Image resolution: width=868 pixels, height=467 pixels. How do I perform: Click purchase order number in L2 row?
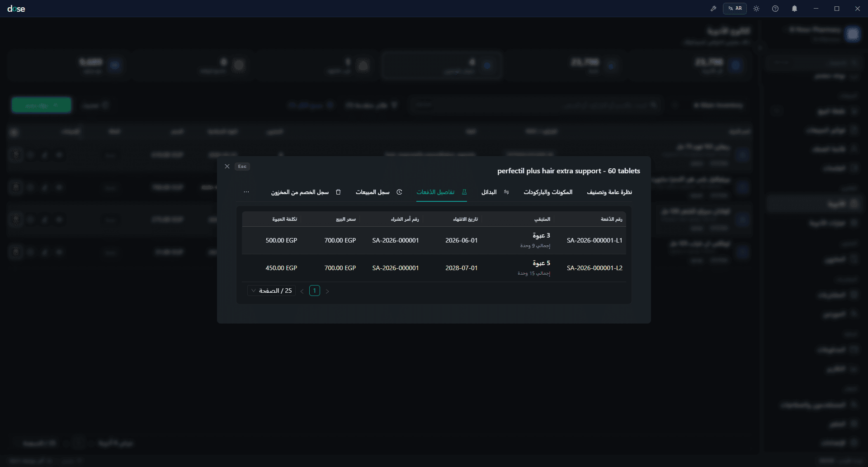pyautogui.click(x=396, y=268)
